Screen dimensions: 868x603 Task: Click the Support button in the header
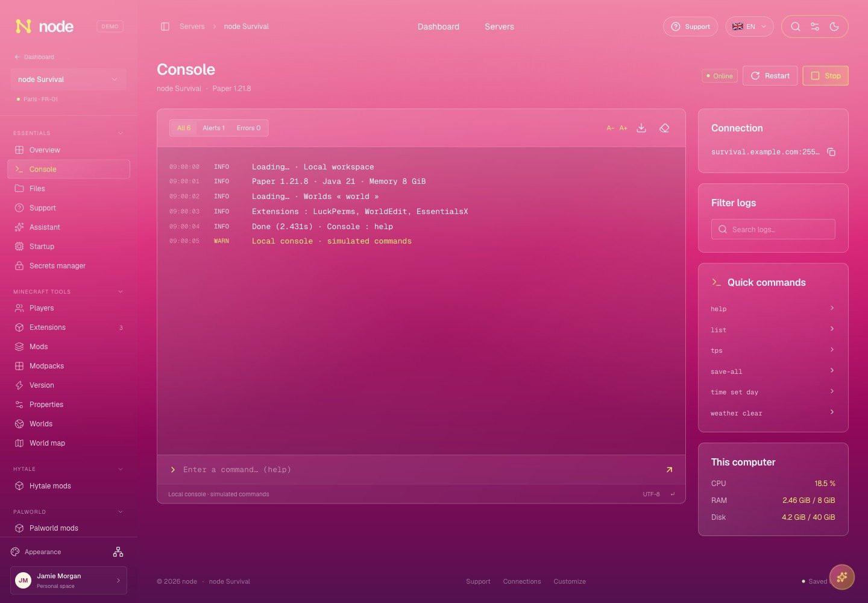click(691, 27)
